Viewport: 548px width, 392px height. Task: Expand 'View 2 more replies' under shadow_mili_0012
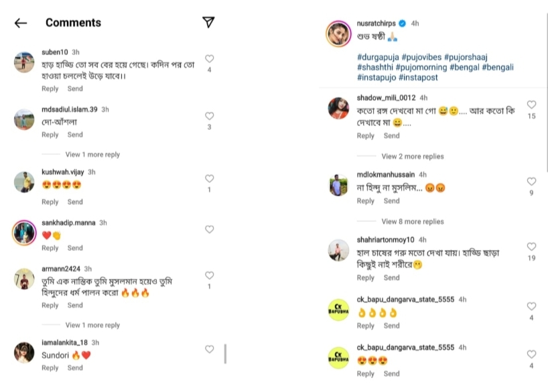click(x=412, y=156)
